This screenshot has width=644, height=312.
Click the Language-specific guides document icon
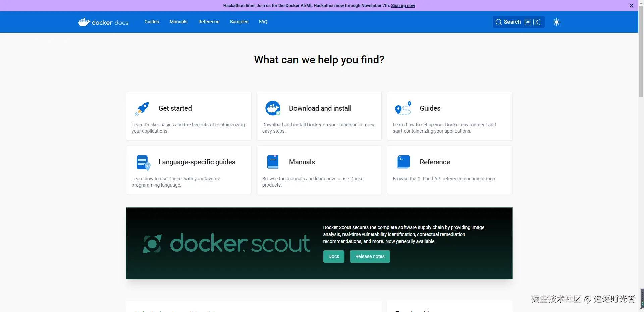coord(143,163)
